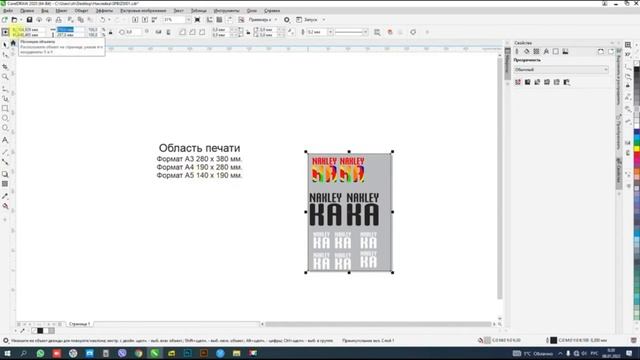Open the File menu
Screen dimensions: 640x360
pyautogui.click(x=8, y=11)
